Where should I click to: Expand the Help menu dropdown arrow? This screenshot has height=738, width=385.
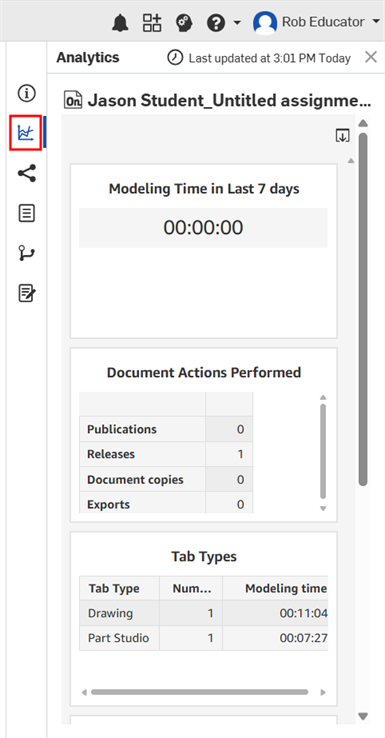coord(237,22)
